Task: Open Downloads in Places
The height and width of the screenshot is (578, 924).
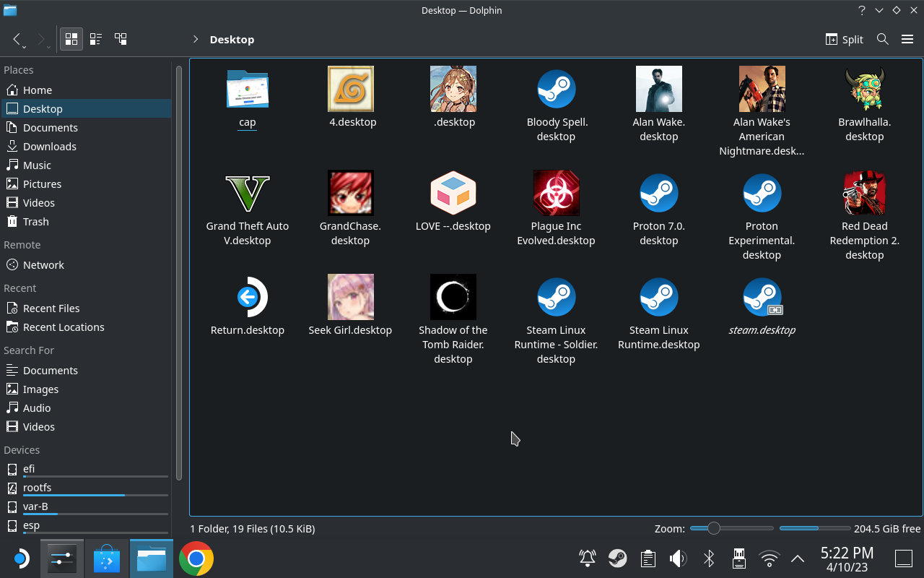Action: [86, 147]
